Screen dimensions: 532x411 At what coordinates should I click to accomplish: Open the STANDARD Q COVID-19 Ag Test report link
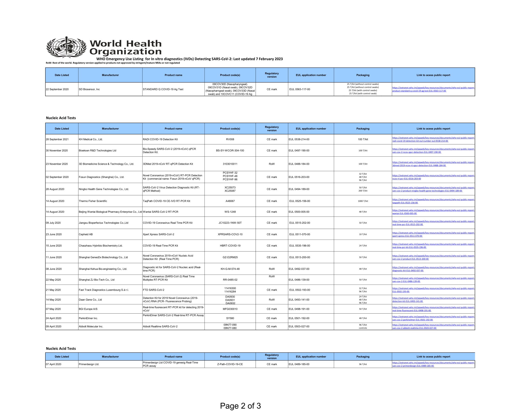tap(433, 89)
